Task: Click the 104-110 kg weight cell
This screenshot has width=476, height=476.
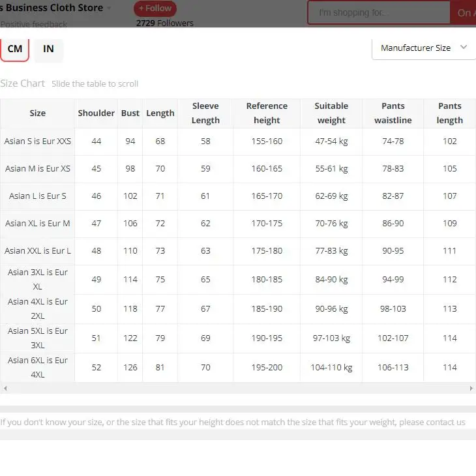Action: 331,367
